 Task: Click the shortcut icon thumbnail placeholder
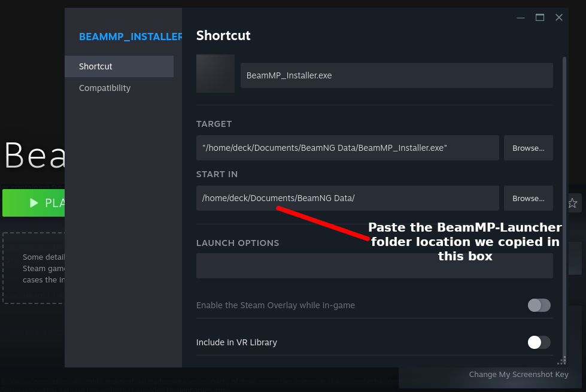(x=215, y=74)
